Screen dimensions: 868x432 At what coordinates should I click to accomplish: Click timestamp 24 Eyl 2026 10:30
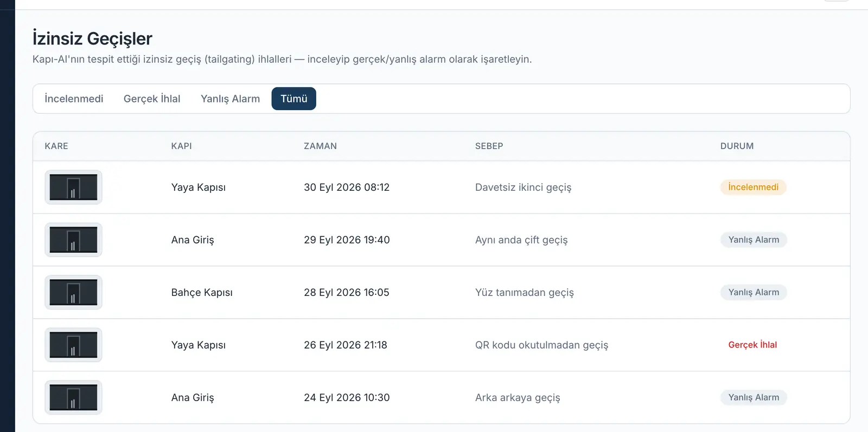click(x=347, y=397)
